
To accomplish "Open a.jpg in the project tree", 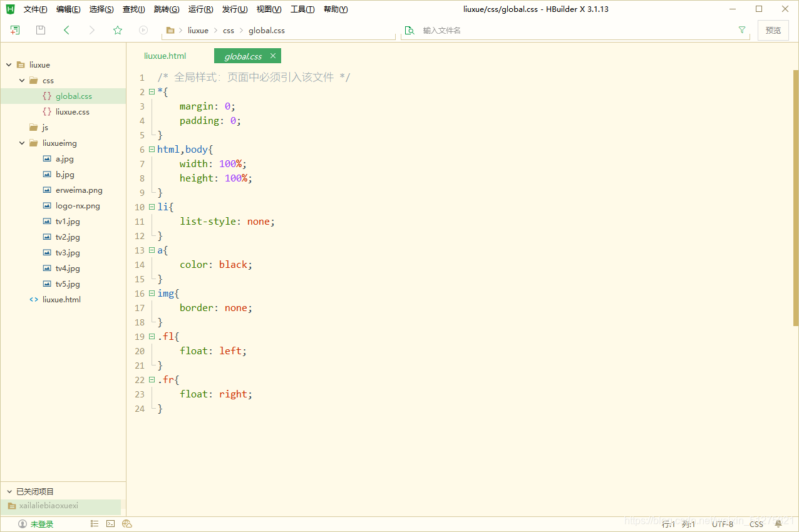I will 63,158.
